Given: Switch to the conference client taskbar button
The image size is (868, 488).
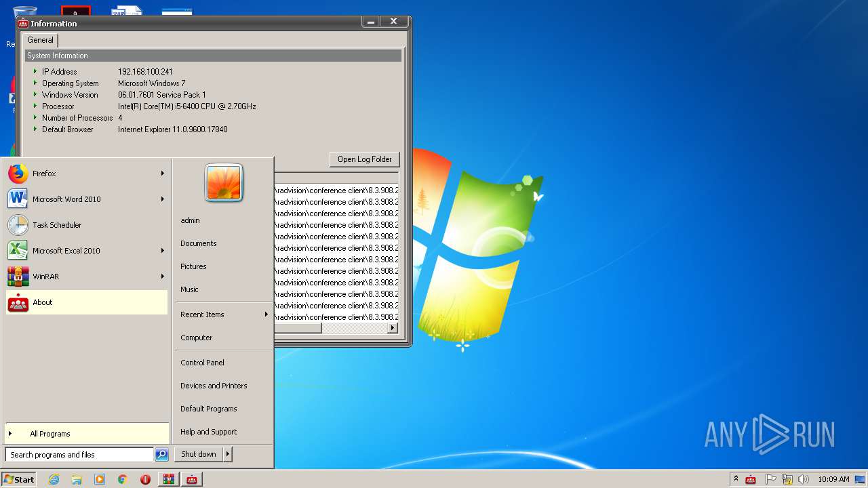Looking at the screenshot, I should tap(192, 479).
